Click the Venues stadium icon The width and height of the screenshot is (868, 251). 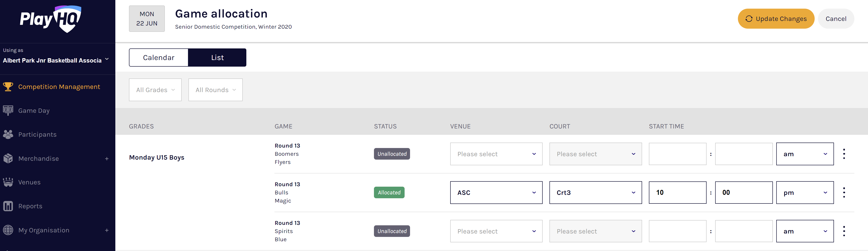pyautogui.click(x=8, y=182)
